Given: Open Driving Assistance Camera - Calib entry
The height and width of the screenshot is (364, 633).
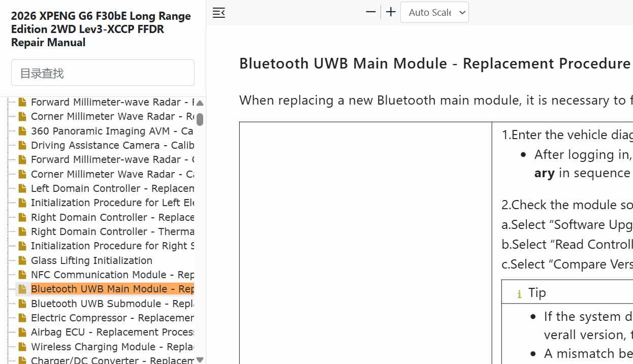Looking at the screenshot, I should 112,145.
